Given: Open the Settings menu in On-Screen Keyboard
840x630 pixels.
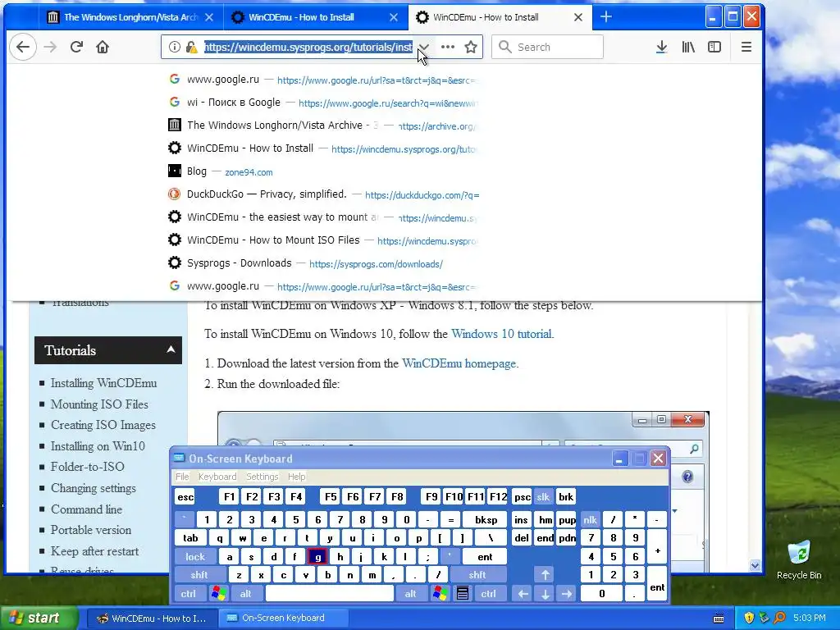Looking at the screenshot, I should pos(262,477).
